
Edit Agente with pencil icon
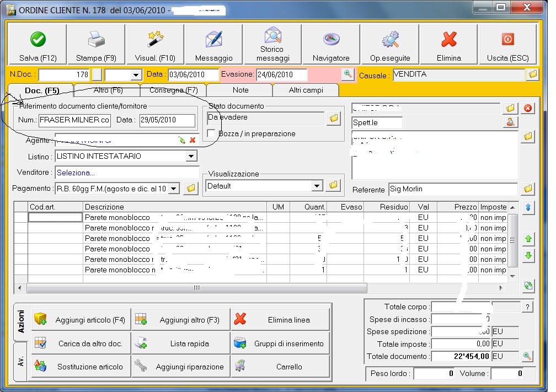coord(182,141)
